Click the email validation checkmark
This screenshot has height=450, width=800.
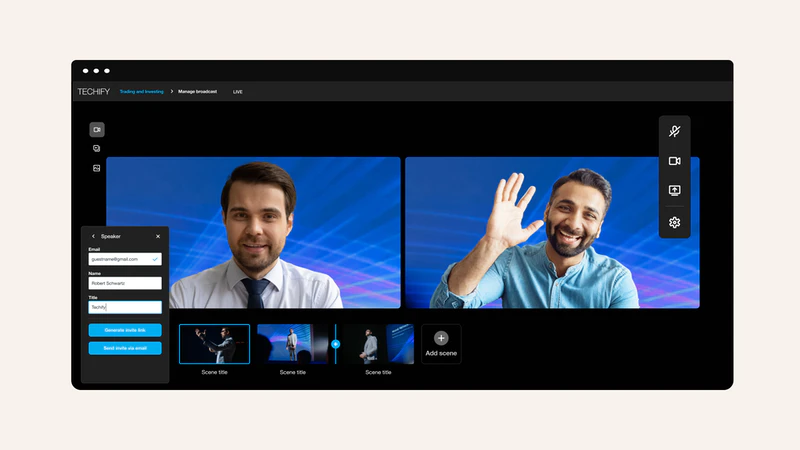tap(155, 259)
